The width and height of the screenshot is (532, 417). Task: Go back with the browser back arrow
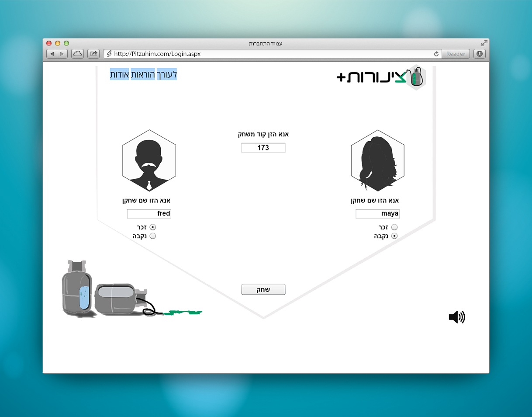click(x=52, y=54)
